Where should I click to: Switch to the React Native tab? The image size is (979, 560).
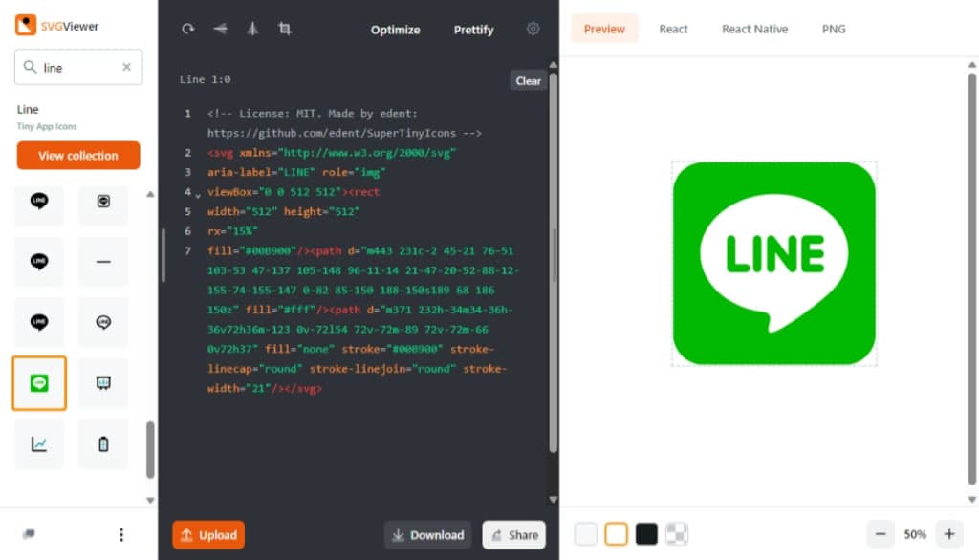coord(754,29)
